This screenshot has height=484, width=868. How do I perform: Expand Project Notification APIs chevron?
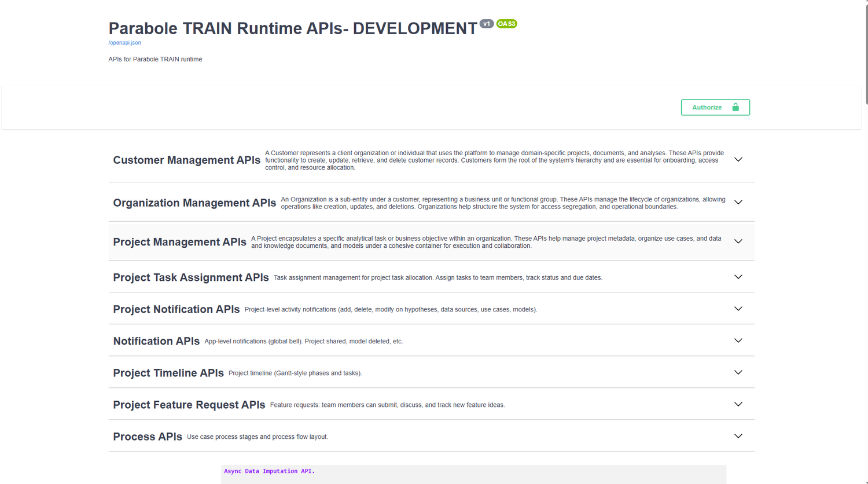(738, 309)
